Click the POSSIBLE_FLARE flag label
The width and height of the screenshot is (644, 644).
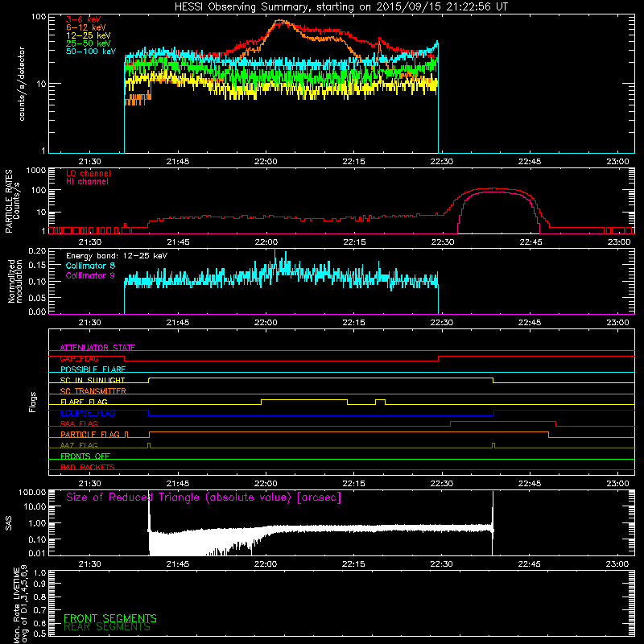pyautogui.click(x=93, y=369)
